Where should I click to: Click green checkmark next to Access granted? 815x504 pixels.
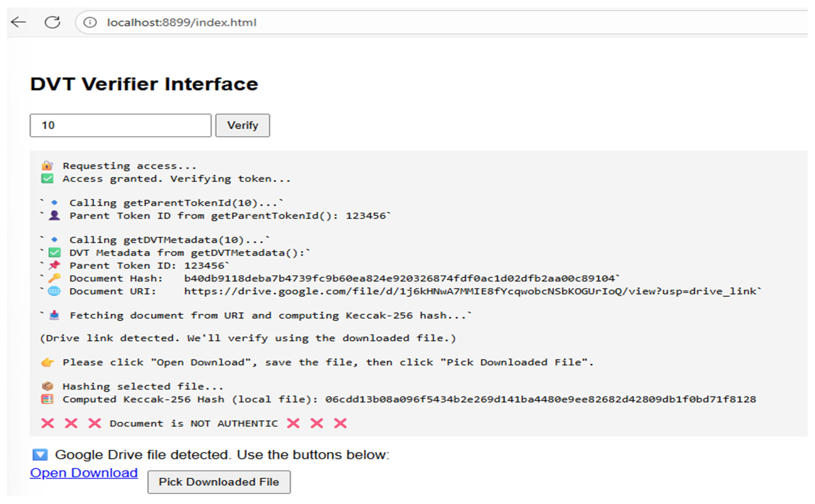[x=47, y=179]
